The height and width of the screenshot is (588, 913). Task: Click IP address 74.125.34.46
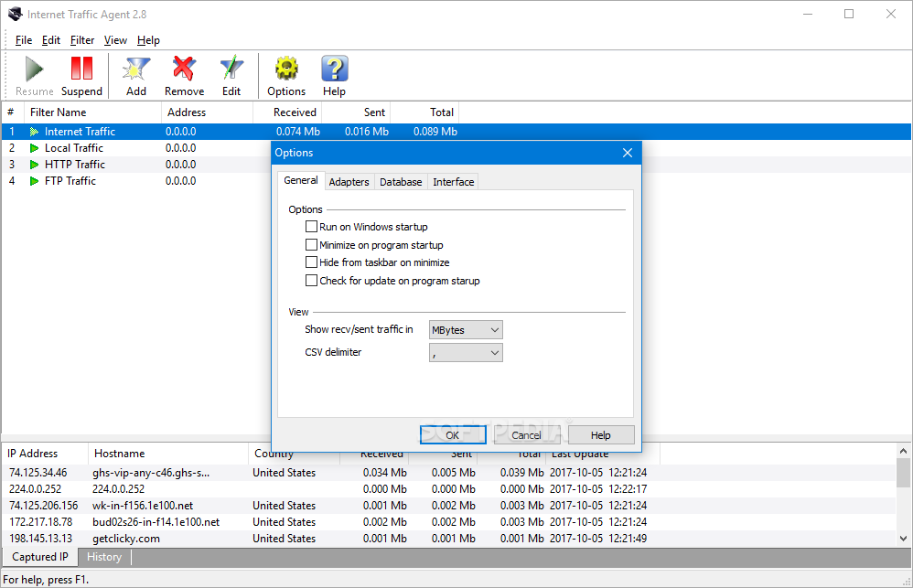38,473
